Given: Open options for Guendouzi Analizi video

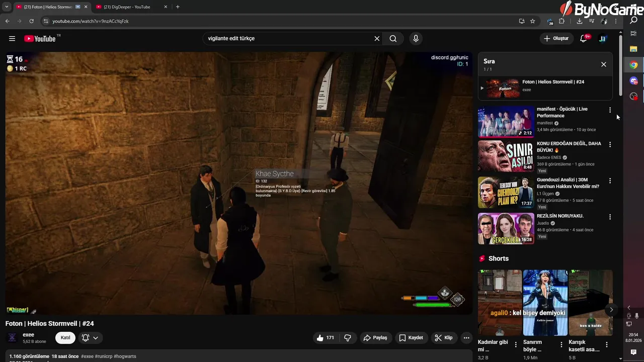Looking at the screenshot, I should [x=610, y=180].
